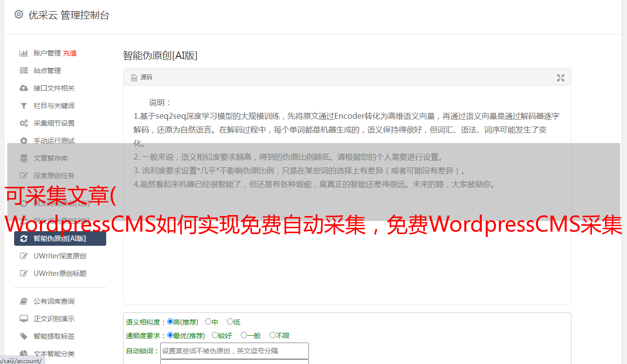Click the 文本智能分类 pie chart icon
The image size is (627, 364).
(23, 354)
